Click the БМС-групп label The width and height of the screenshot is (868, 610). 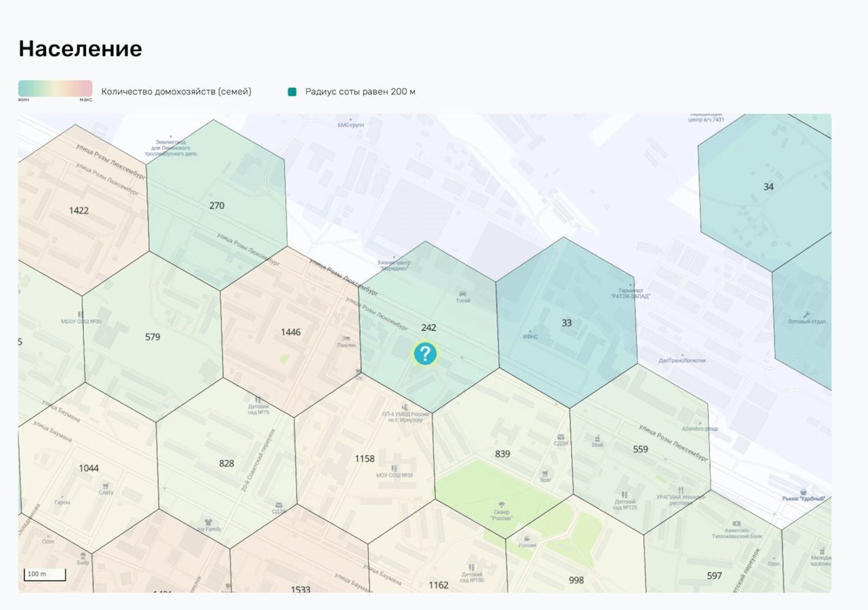[352, 125]
